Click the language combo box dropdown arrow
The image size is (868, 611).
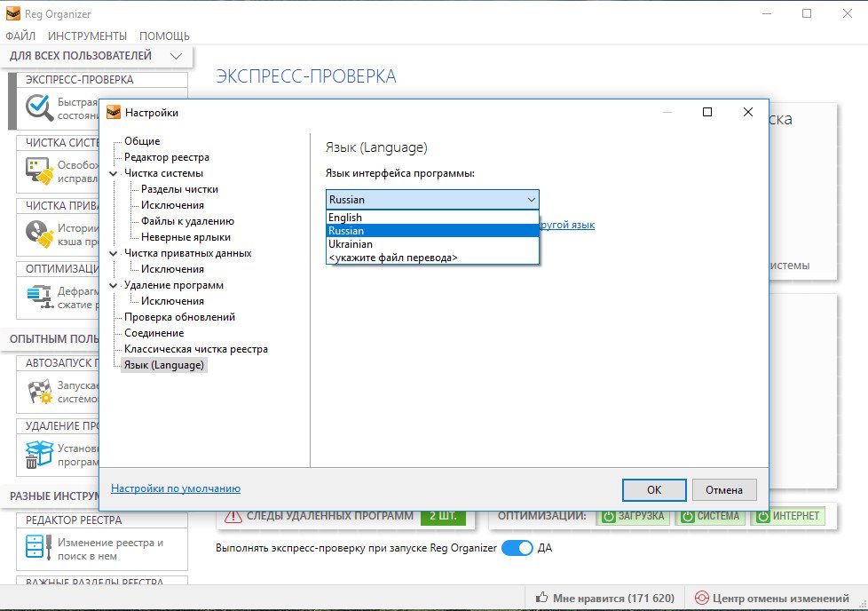[x=531, y=200]
